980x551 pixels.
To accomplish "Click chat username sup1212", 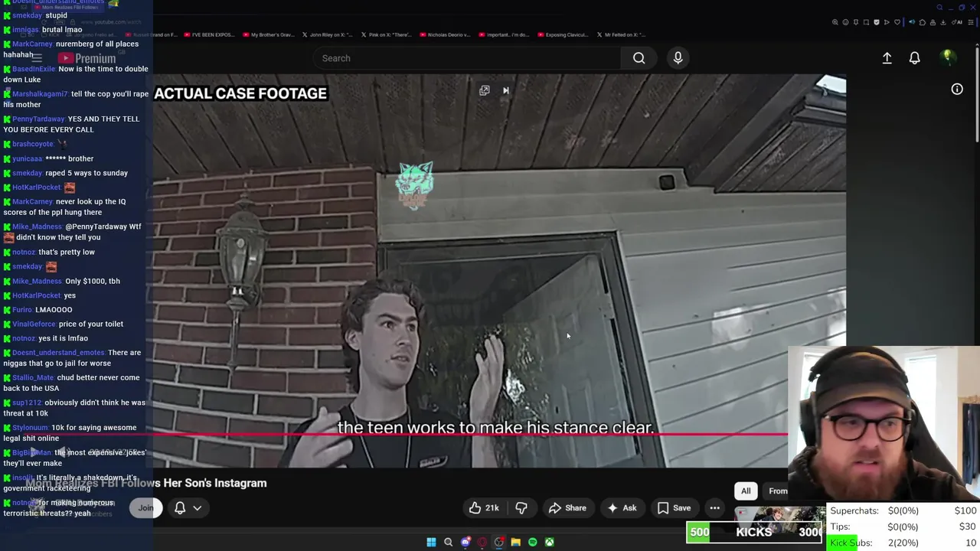I will (x=27, y=403).
